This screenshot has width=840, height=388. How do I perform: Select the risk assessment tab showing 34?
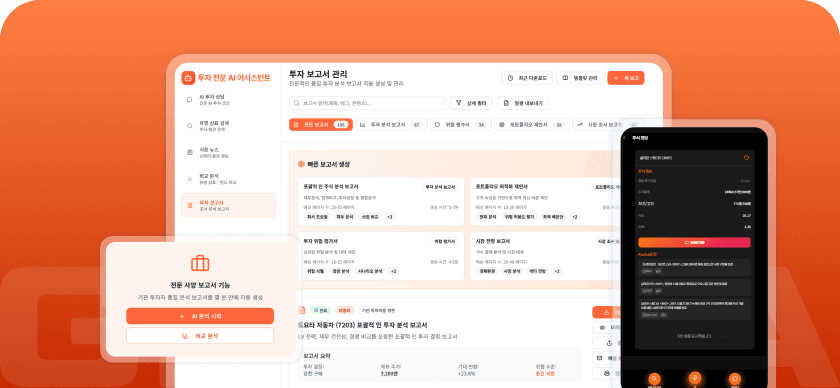point(461,124)
